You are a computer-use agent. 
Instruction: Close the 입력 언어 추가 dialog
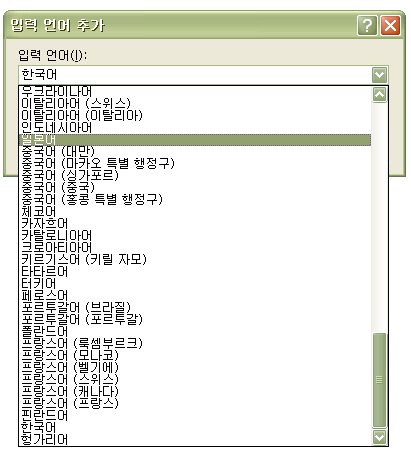390,25
